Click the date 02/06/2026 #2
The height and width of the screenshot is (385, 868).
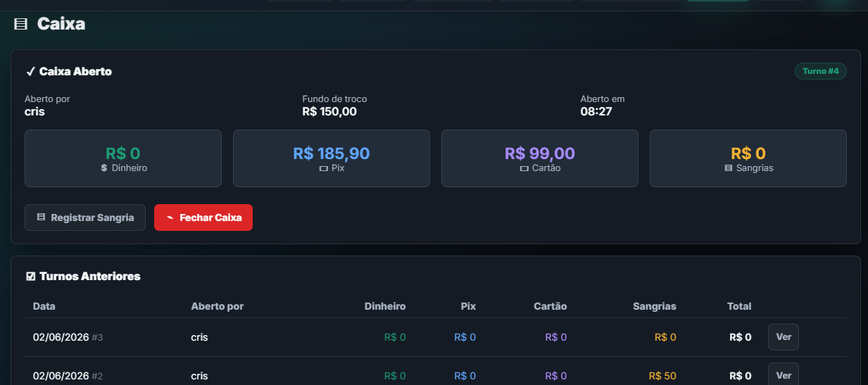[x=68, y=376]
